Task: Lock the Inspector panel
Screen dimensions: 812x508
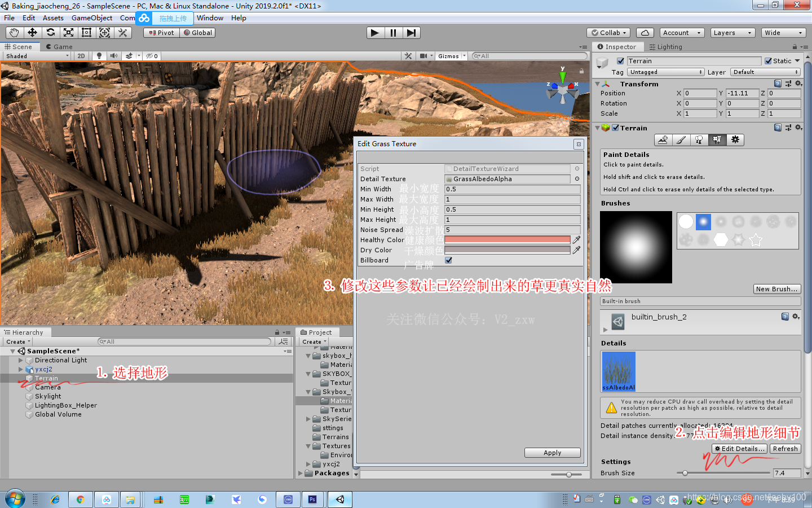Action: [x=795, y=47]
